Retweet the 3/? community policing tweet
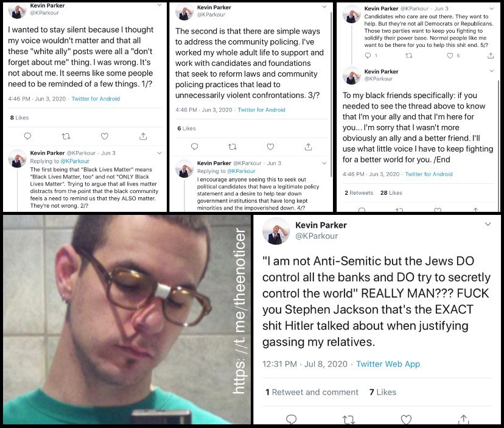The image size is (504, 428). [x=233, y=147]
